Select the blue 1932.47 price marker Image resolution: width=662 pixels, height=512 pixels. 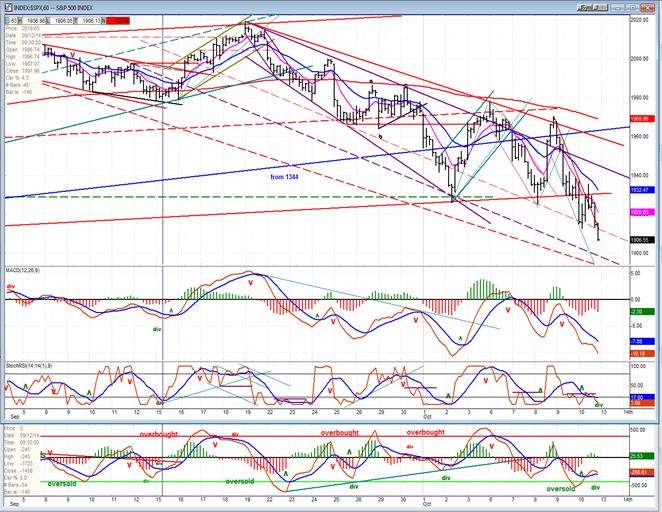[x=642, y=190]
